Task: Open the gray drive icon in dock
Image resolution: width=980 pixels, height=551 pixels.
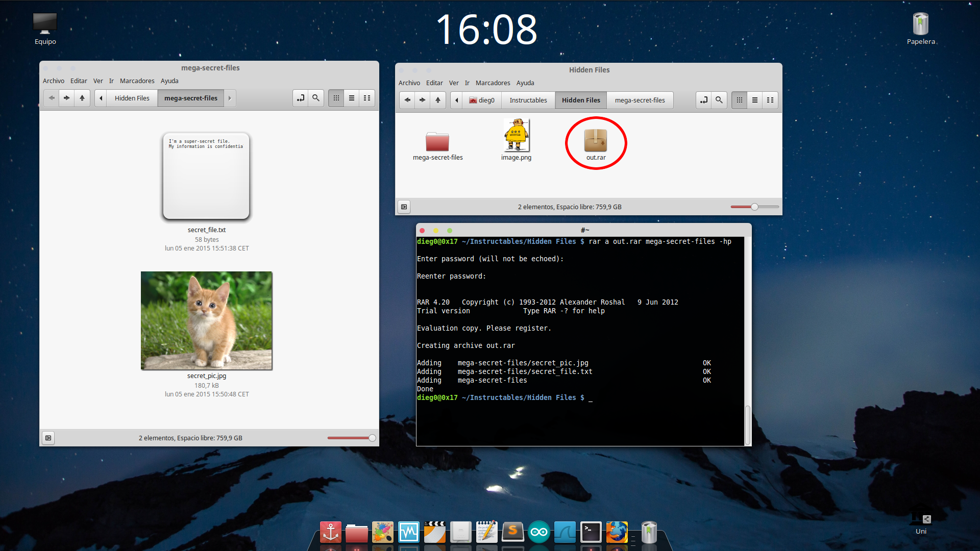Action: 461,532
